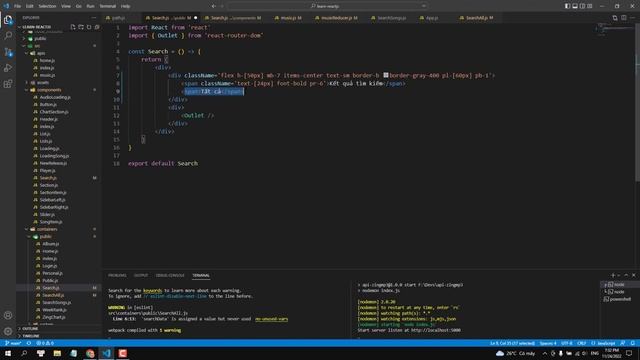Open the Extensions view
Screen dimensions: 640x360
click(8, 84)
